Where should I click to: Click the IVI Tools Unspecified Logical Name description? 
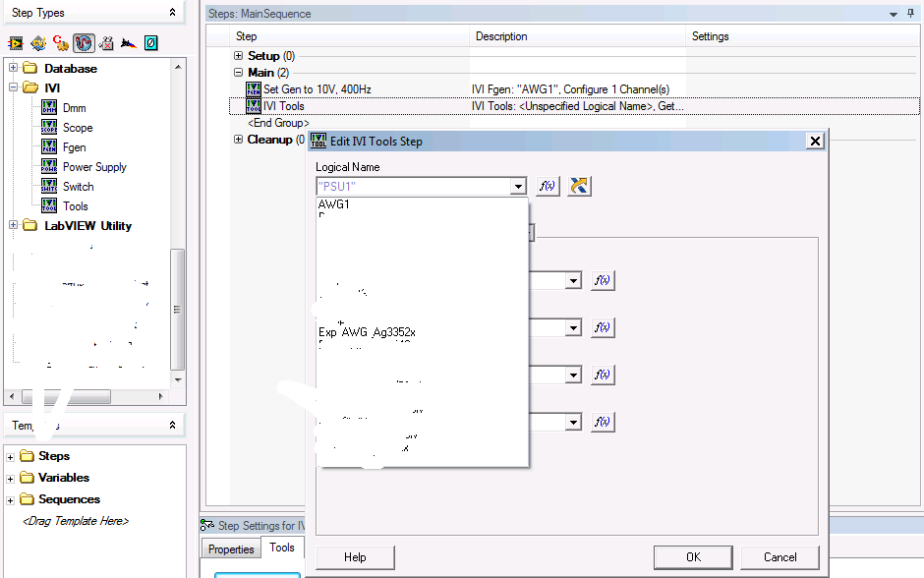(x=578, y=106)
